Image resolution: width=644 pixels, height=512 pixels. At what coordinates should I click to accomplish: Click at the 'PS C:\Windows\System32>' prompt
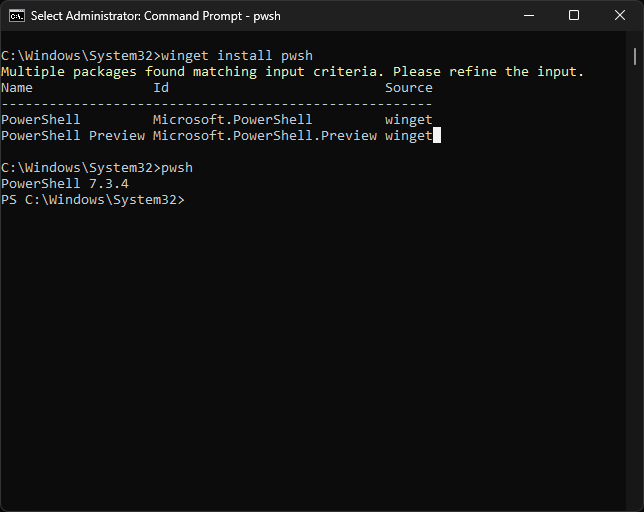pyautogui.click(x=93, y=200)
